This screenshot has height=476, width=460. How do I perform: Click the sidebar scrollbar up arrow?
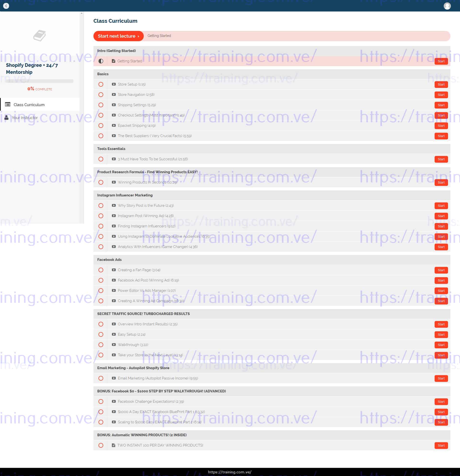point(82,13)
